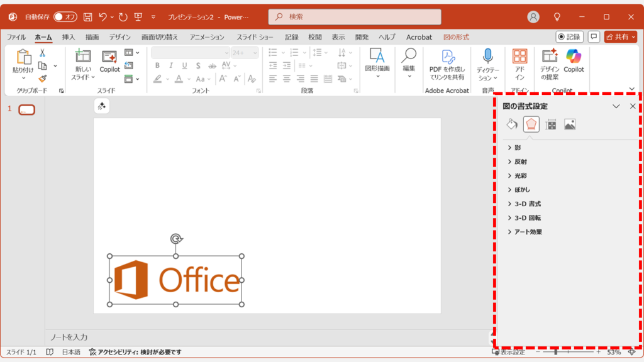The width and height of the screenshot is (644, 362).
Task: Click the 共有 button
Action: pyautogui.click(x=620, y=36)
